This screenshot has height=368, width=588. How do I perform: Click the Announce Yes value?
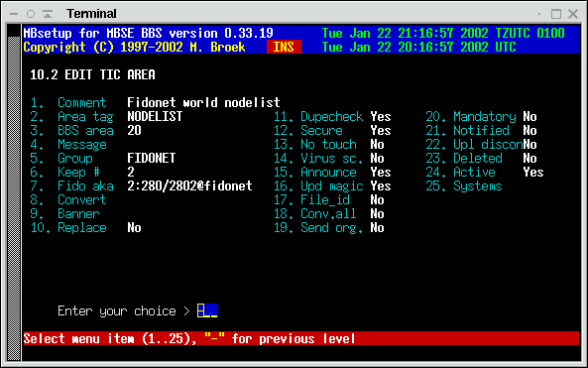(x=381, y=172)
